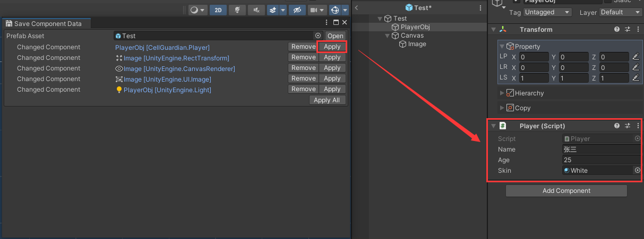Select Image in the Hierarchy
This screenshot has width=644, height=239.
[x=417, y=44]
